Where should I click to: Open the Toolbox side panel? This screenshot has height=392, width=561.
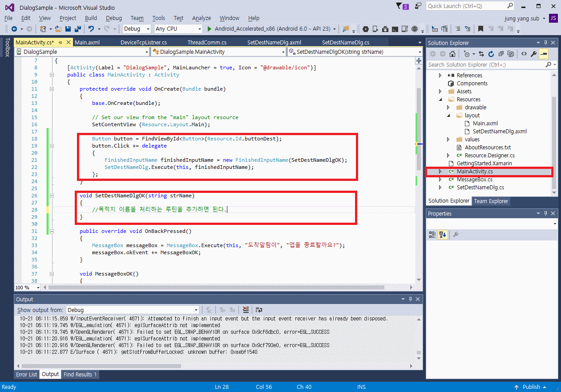pos(7,47)
